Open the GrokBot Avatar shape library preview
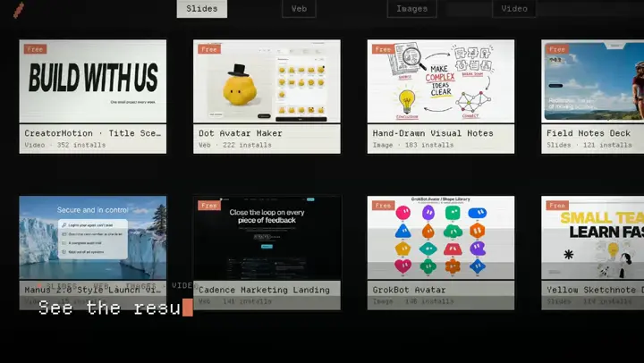 click(441, 237)
